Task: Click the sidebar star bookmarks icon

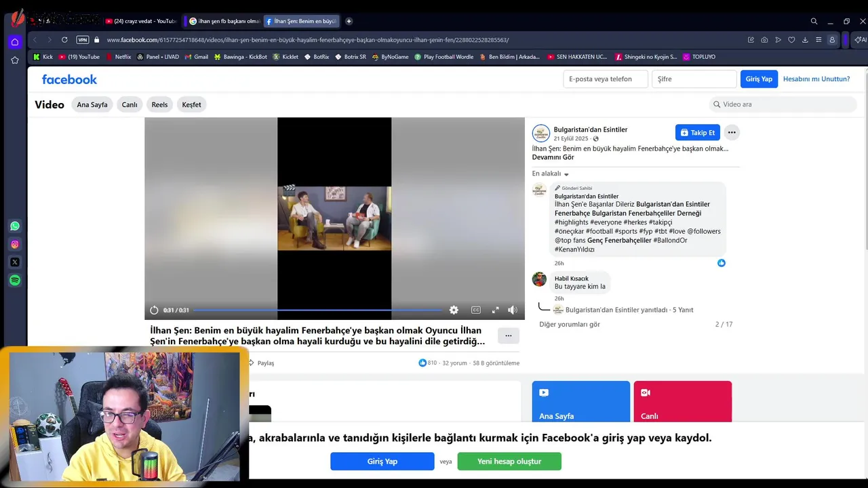Action: pos(15,60)
